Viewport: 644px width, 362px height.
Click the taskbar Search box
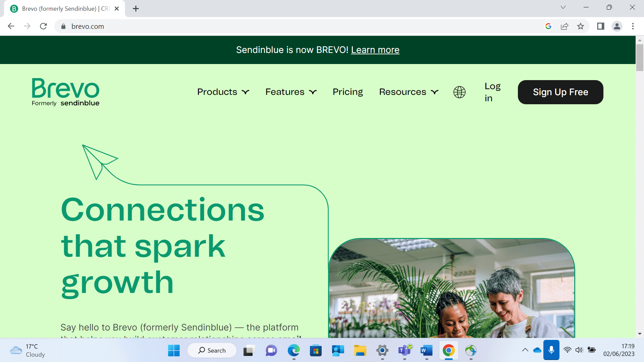[x=212, y=351]
